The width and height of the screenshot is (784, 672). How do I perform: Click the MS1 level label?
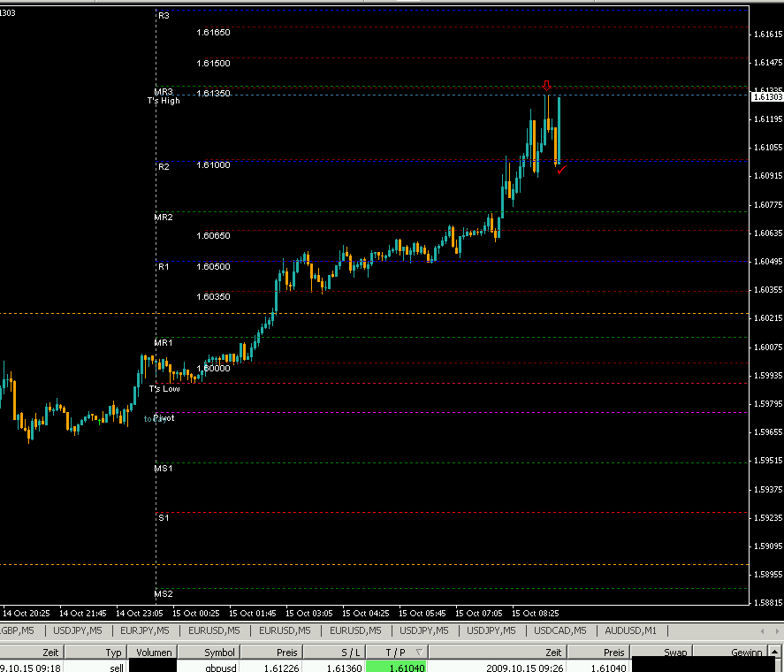pos(164,469)
